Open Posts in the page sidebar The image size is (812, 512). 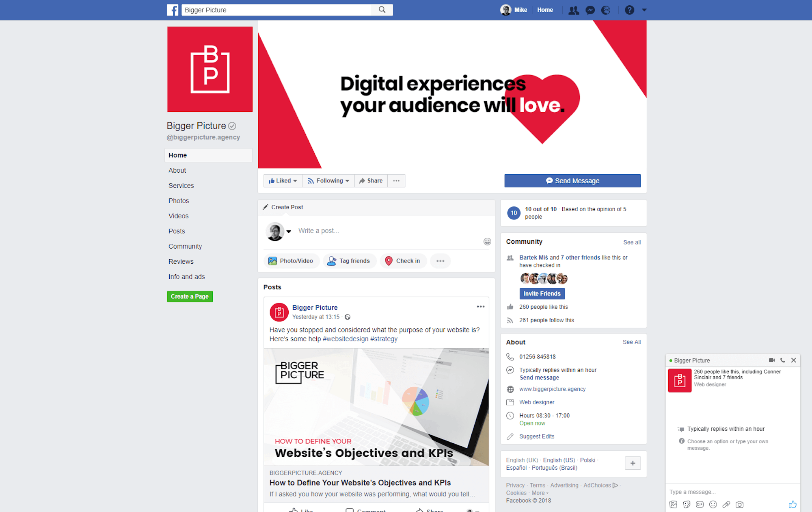tap(177, 231)
